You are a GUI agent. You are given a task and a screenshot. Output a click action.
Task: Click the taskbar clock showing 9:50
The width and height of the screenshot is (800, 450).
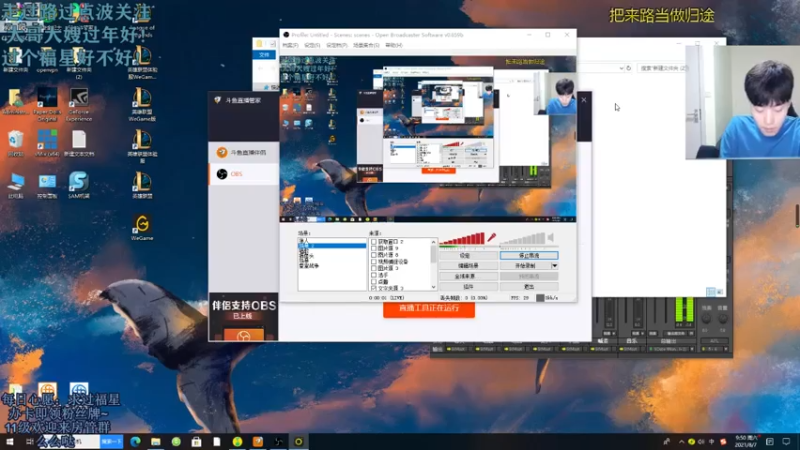(745, 442)
